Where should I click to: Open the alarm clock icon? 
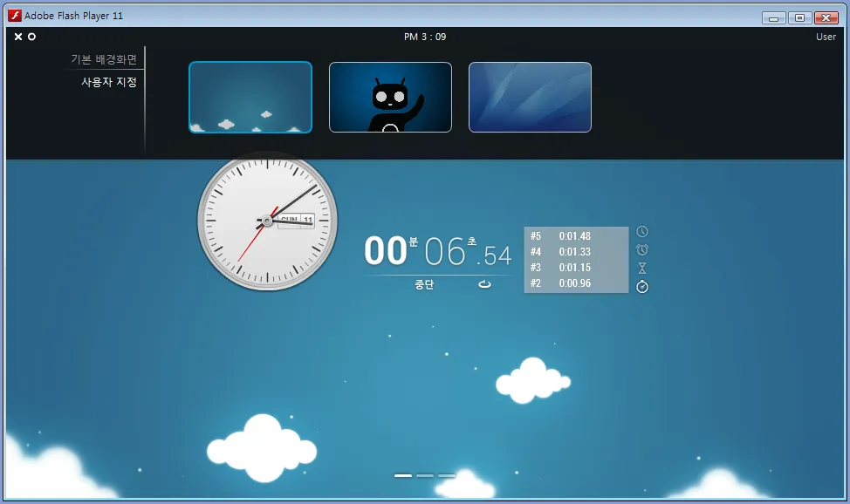[x=641, y=250]
